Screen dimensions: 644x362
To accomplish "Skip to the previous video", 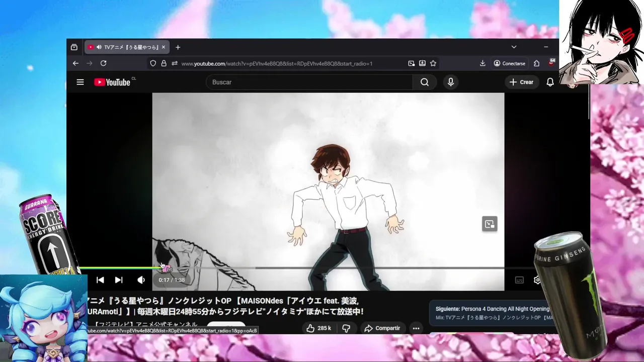I will 100,280.
